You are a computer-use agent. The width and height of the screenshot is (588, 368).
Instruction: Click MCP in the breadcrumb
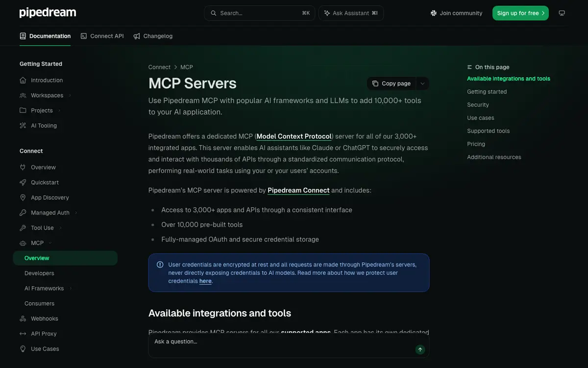(x=187, y=67)
